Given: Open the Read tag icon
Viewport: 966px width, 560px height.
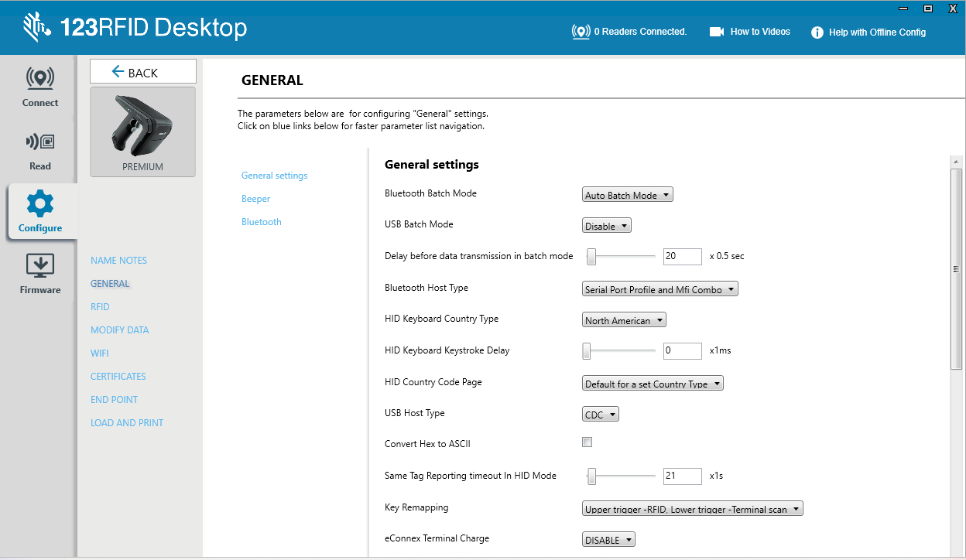Looking at the screenshot, I should tap(40, 142).
